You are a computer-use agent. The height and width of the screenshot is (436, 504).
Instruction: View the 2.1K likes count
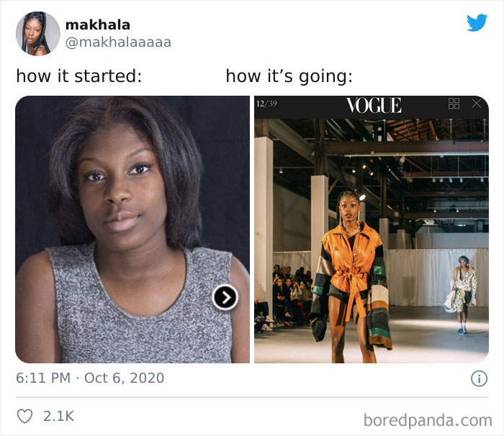[58, 416]
